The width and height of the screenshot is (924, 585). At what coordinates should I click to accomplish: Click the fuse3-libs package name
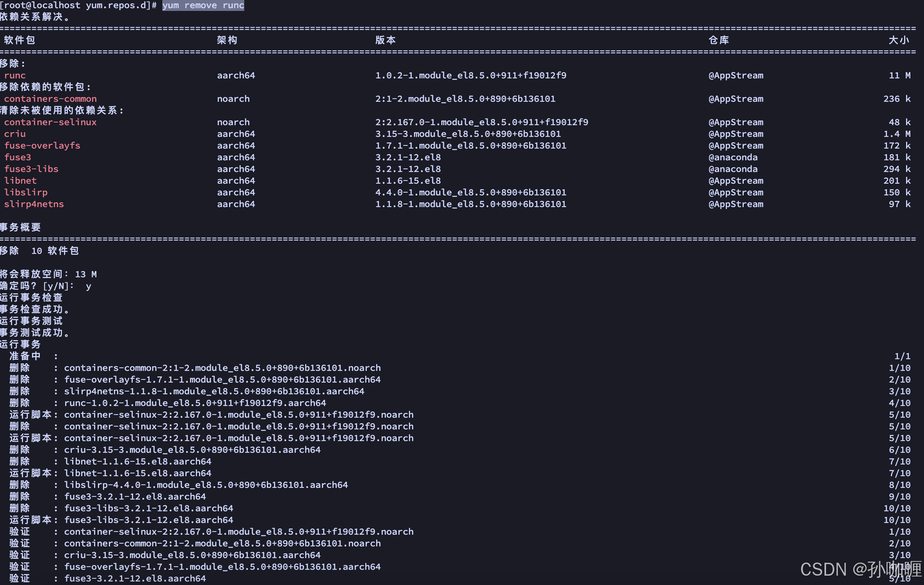(x=31, y=169)
